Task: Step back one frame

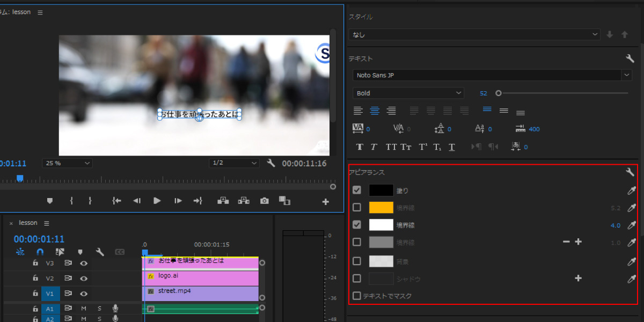Action: coord(136,201)
